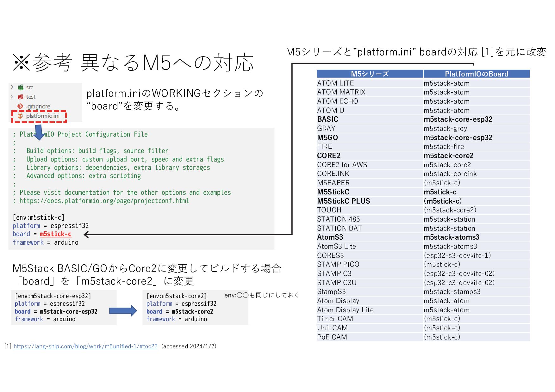Image resolution: width=555 pixels, height=392 pixels.
Task: Click the test folder icon
Action: pos(21,97)
